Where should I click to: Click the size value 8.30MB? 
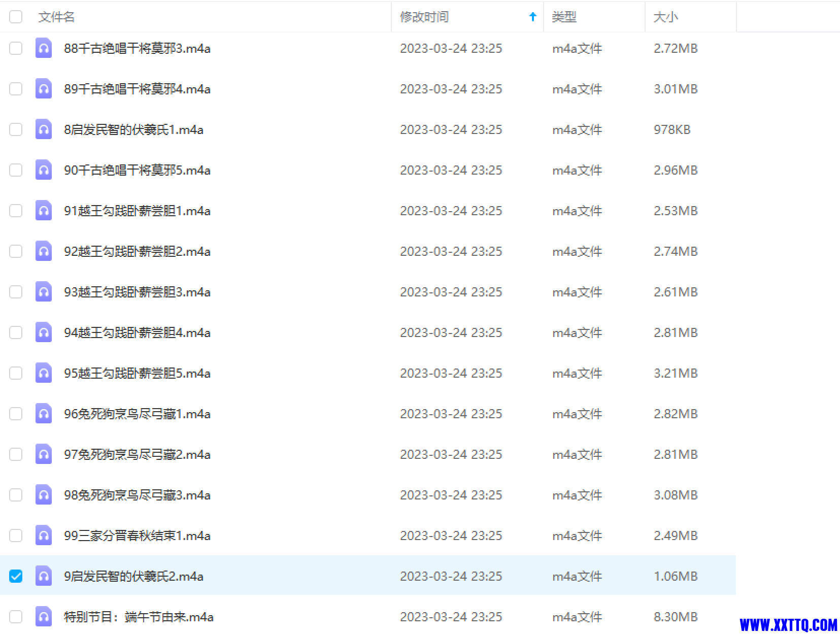(676, 617)
